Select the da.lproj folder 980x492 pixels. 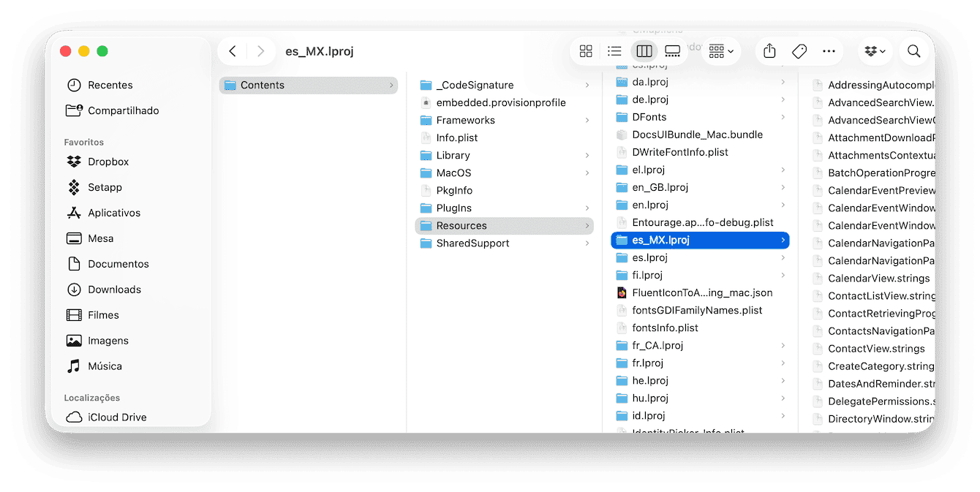[701, 82]
